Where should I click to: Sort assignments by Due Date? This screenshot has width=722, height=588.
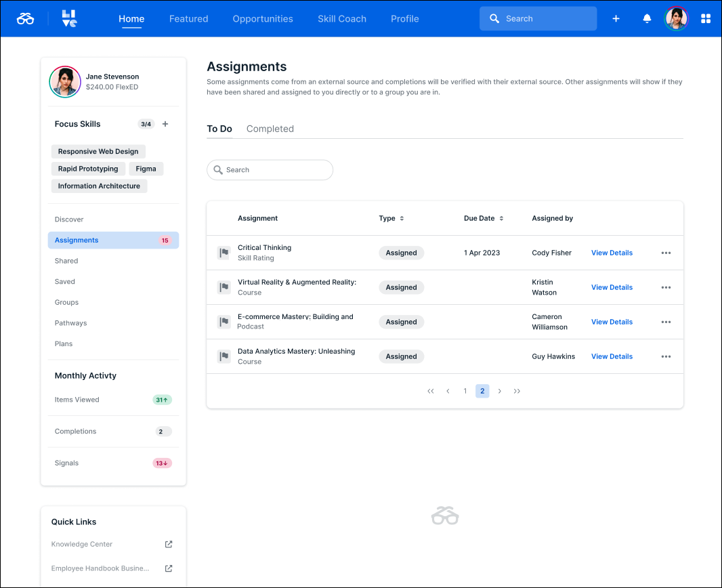pos(484,218)
